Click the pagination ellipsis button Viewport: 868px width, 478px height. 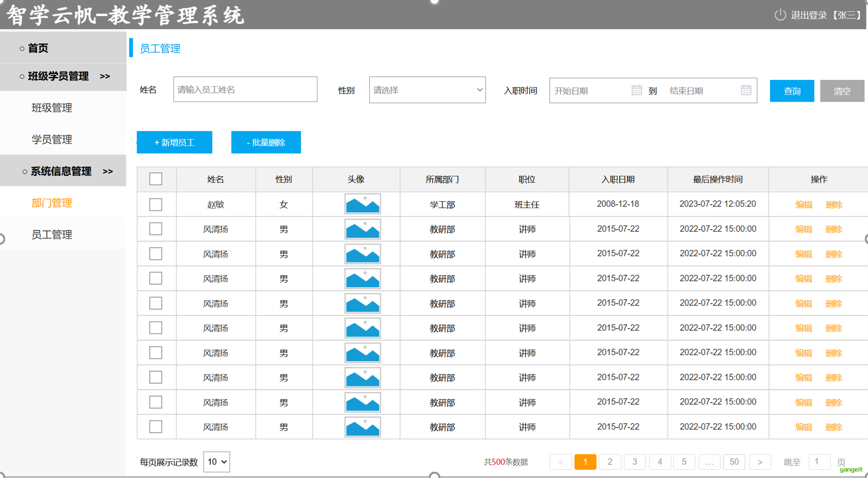(x=709, y=461)
